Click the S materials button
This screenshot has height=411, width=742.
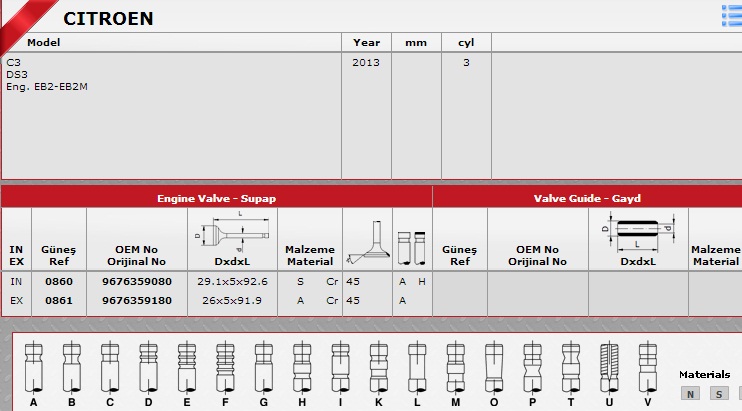pos(718,394)
